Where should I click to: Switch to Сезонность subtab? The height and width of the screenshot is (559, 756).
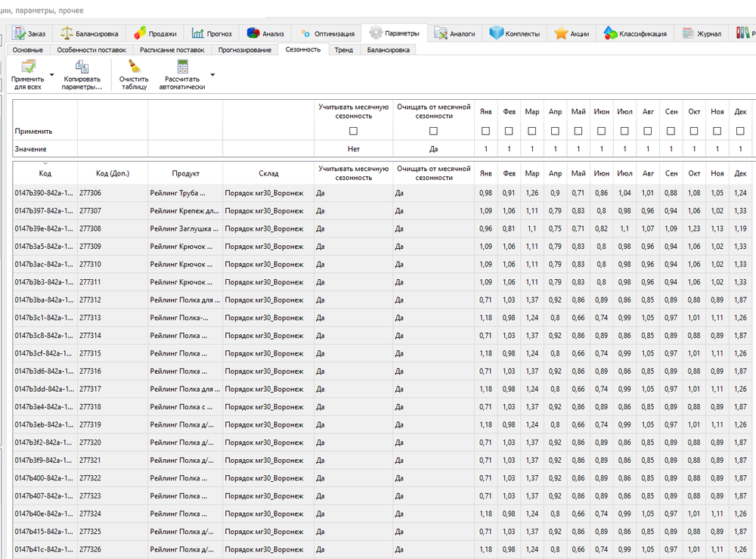303,49
